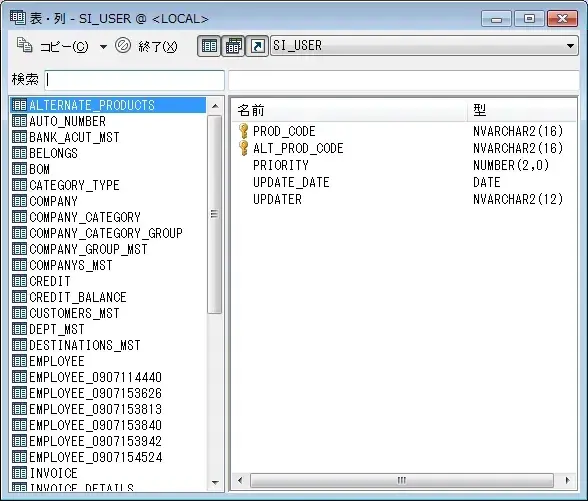Click the NVARCHAR2(12) type cell
Viewport: 588px width, 501px height.
[518, 199]
